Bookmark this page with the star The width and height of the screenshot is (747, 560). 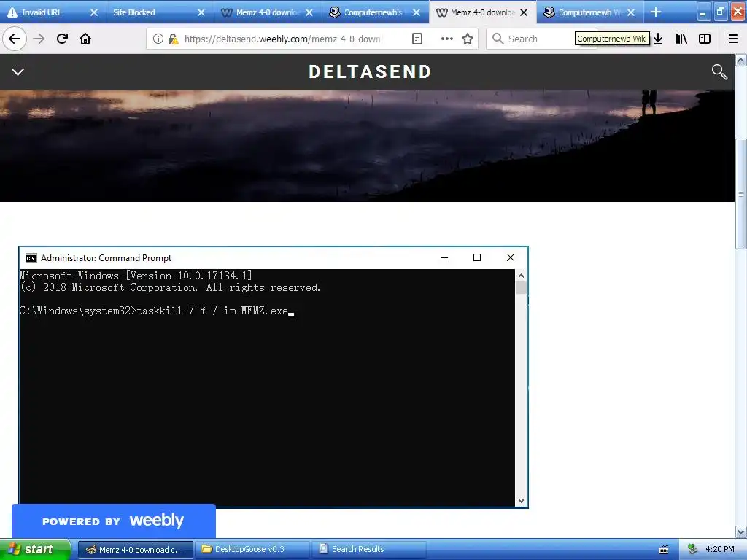tap(468, 39)
